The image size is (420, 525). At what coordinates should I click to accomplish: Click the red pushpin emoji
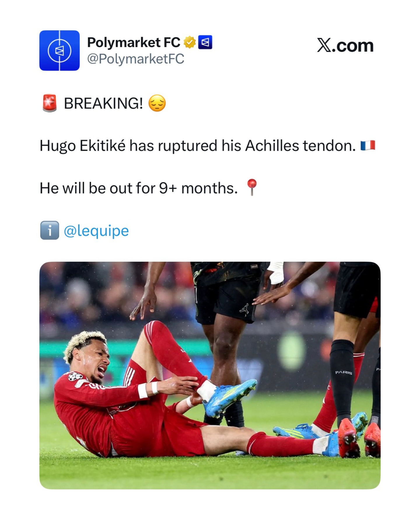click(x=252, y=187)
